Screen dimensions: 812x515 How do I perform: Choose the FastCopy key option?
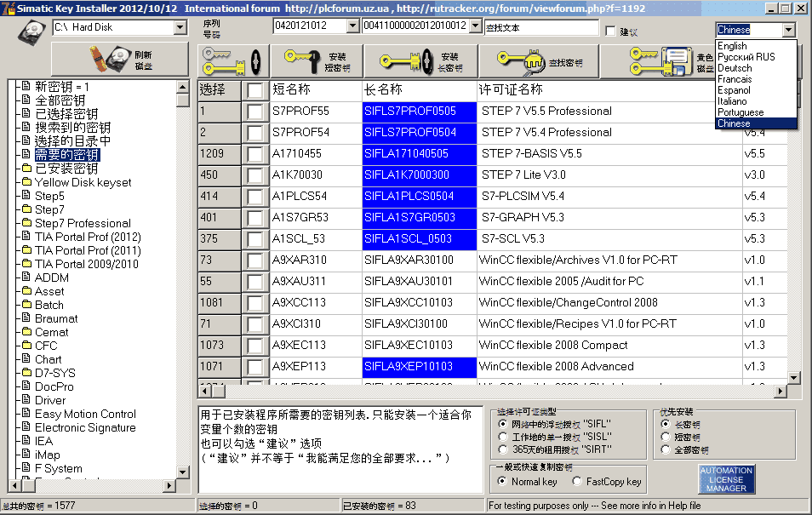point(575,482)
